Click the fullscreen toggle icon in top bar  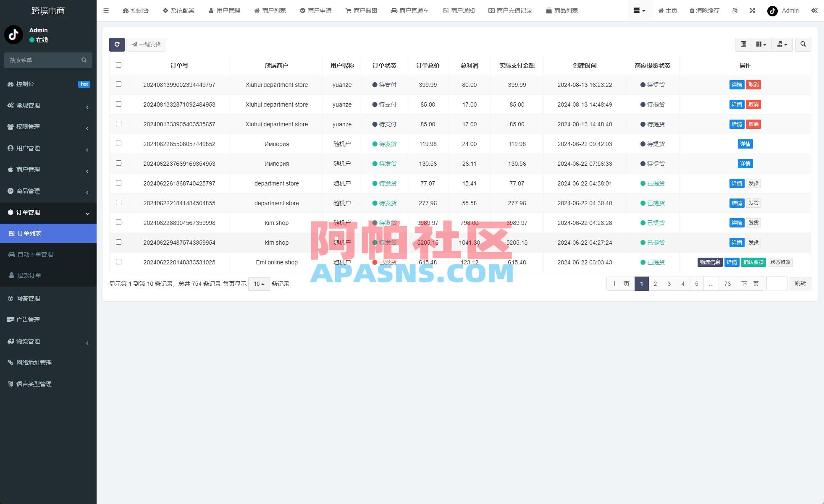[x=751, y=10]
